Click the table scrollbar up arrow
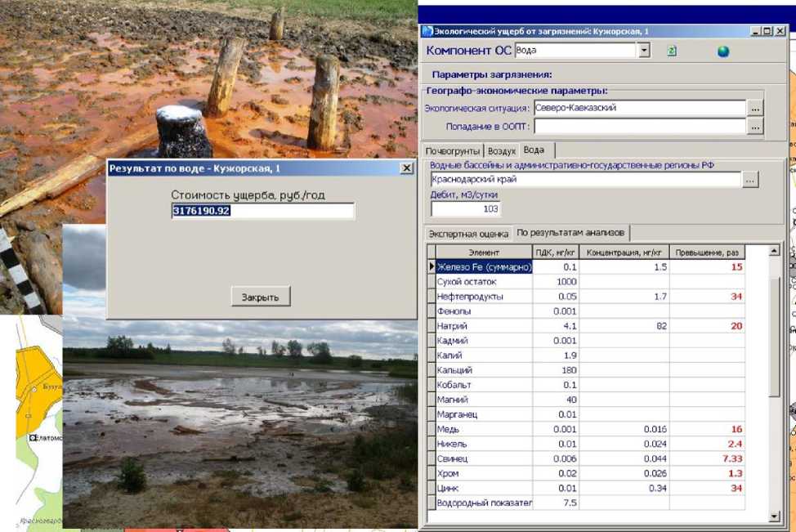The height and width of the screenshot is (532, 796). click(x=774, y=251)
